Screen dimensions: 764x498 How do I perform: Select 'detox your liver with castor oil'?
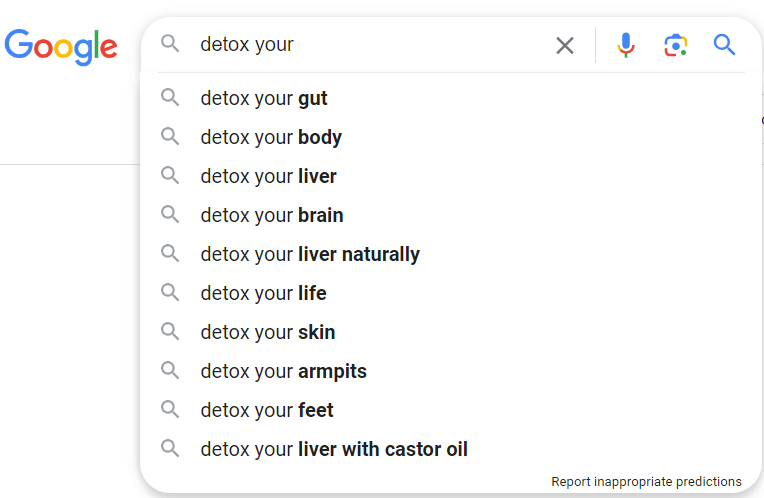point(334,449)
